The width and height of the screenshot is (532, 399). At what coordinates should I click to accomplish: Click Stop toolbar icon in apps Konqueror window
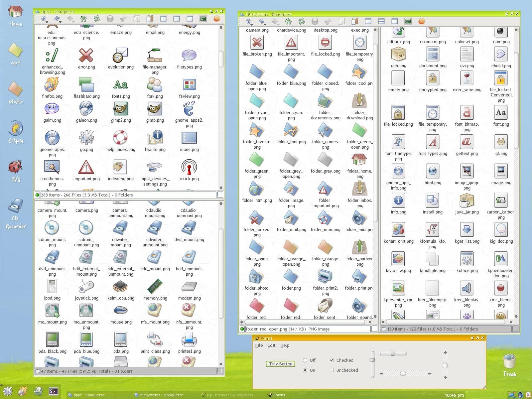click(110, 19)
